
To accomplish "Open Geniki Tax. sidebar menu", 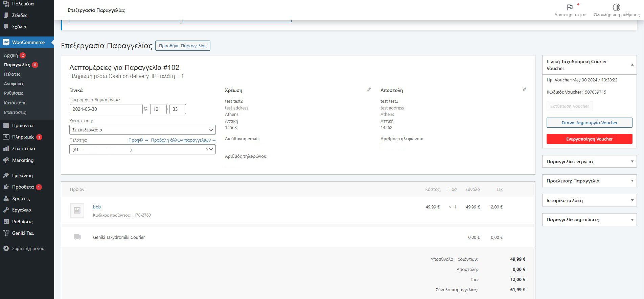I will pos(23,233).
